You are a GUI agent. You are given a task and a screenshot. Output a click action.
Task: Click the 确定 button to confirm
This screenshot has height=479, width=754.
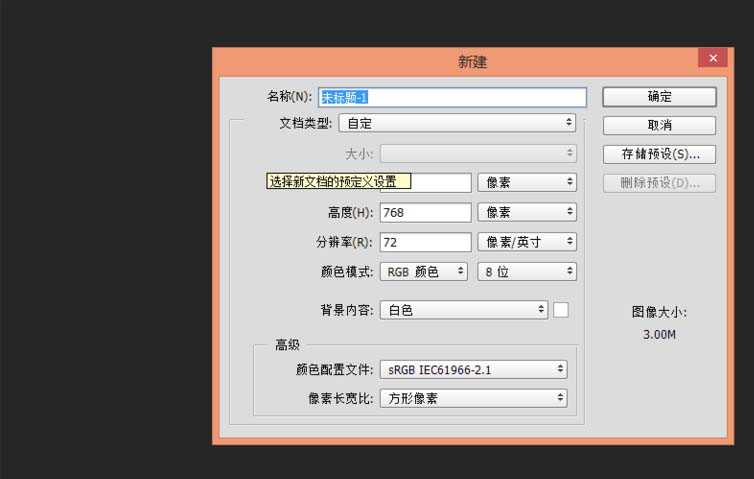tap(659, 97)
